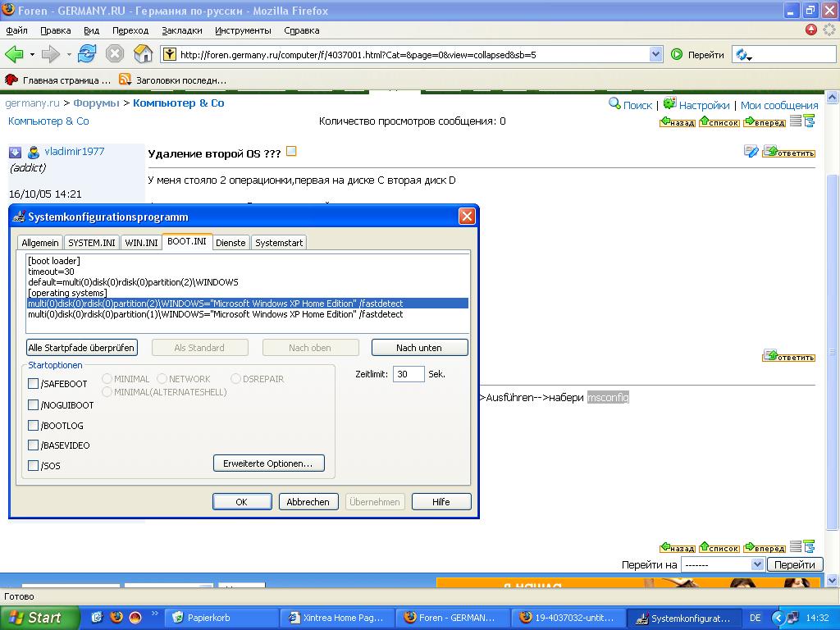Open the Главная страница bookmark
The image size is (840, 630).
point(57,80)
